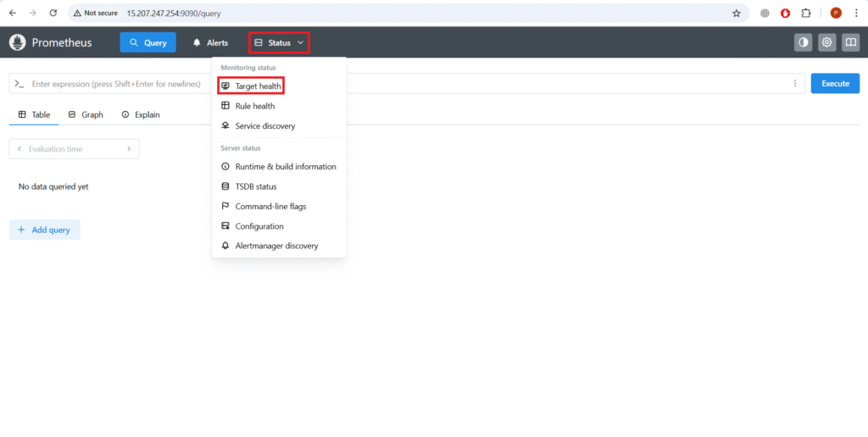Click the flag icon beside Command-line flags

point(225,206)
